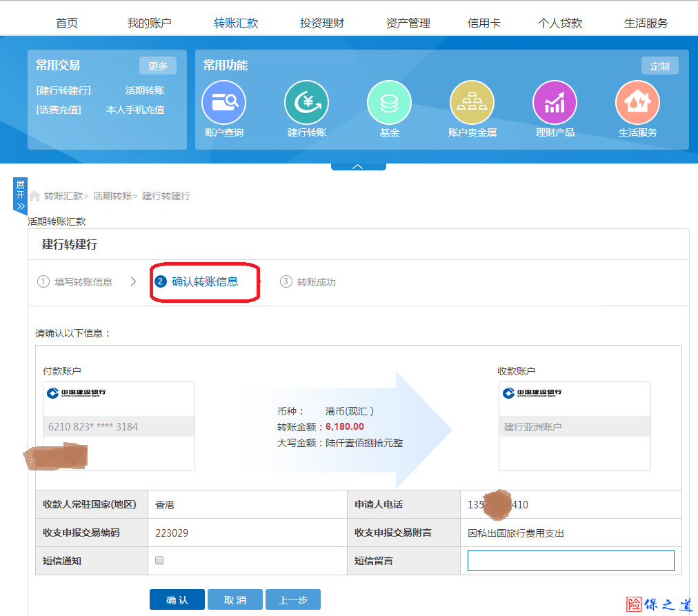Screen dimensions: 698x616
Task: Expand the 展开 side panel tab
Action: tap(20, 196)
